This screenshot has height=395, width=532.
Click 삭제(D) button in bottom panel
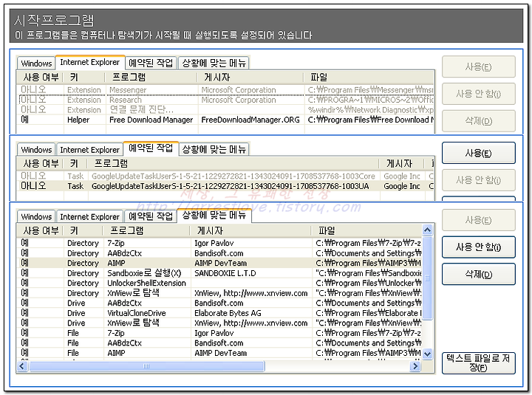[478, 274]
